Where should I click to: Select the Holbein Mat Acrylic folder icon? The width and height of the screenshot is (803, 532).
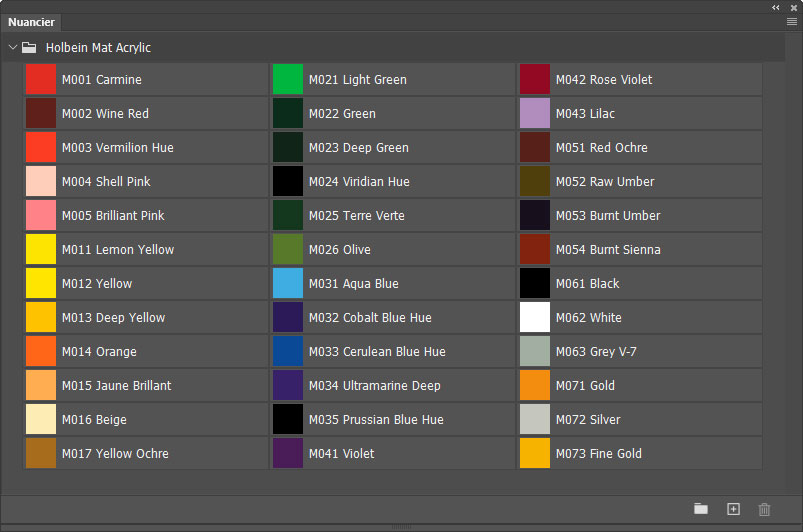click(x=29, y=48)
